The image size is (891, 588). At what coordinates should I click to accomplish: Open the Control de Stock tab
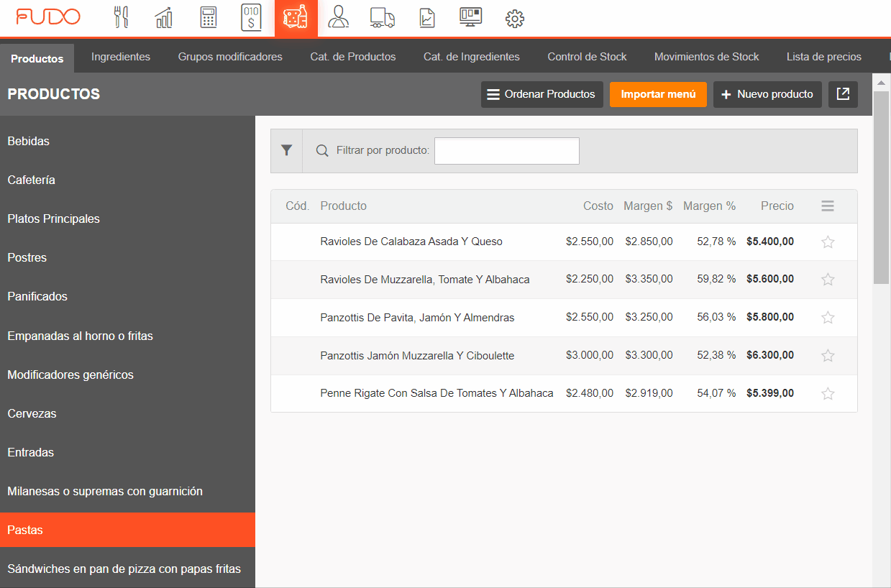pyautogui.click(x=587, y=57)
